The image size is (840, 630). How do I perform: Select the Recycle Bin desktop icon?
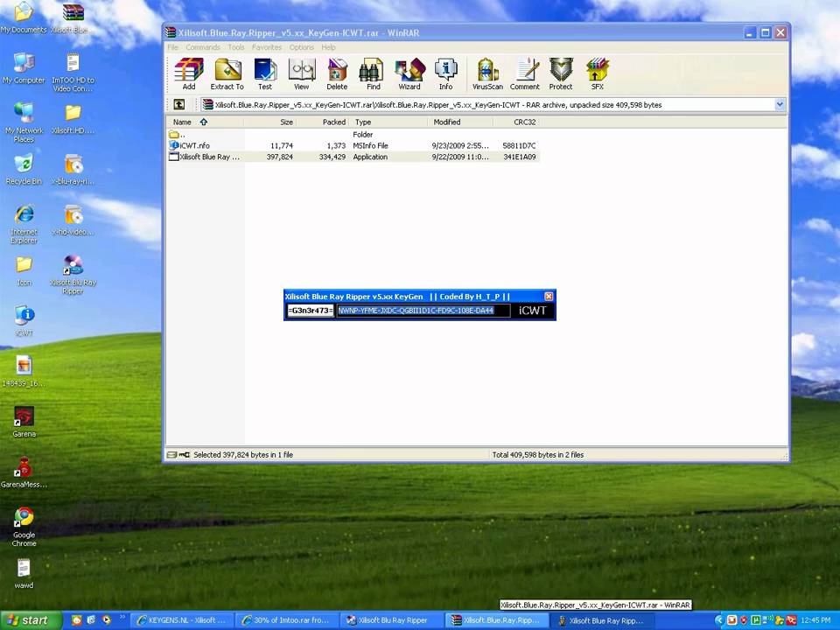point(24,169)
